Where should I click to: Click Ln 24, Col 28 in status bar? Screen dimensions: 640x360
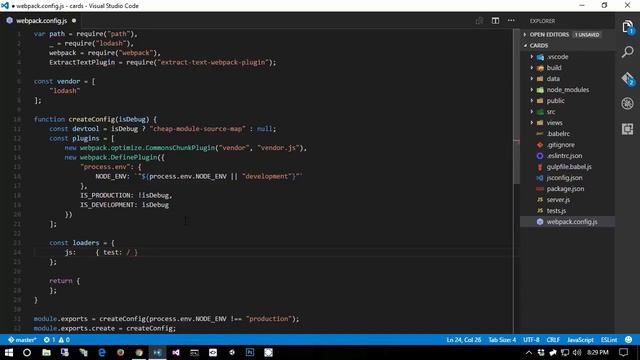click(x=464, y=340)
